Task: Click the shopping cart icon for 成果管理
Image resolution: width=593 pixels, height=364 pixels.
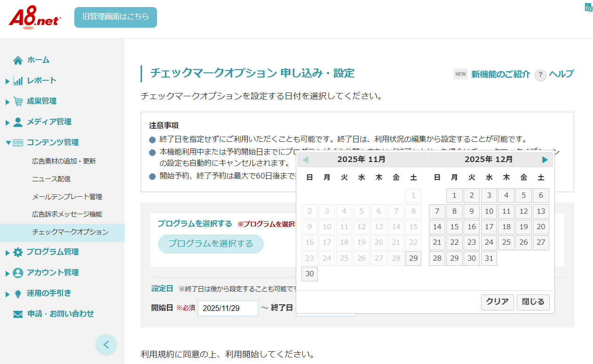Action: [18, 101]
